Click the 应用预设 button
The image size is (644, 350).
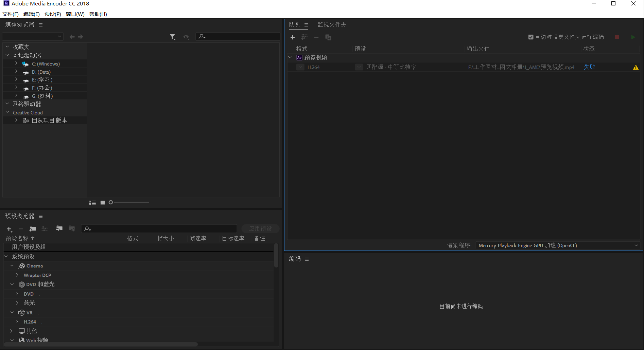[x=260, y=228]
